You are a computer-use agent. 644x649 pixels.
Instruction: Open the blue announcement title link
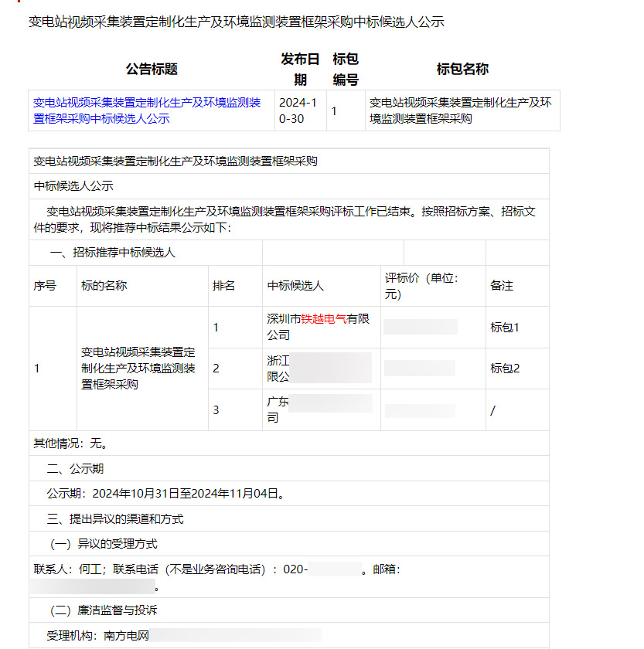coord(147,110)
